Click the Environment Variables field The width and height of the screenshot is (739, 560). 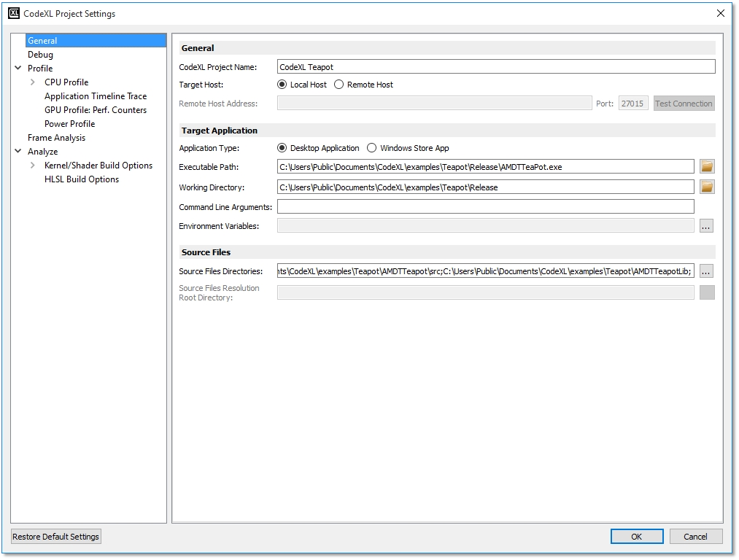pos(485,226)
